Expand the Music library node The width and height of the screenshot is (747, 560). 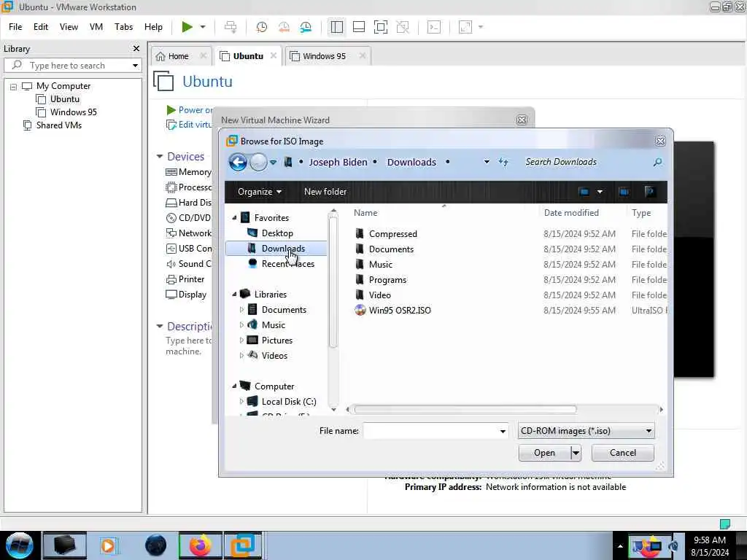241,325
